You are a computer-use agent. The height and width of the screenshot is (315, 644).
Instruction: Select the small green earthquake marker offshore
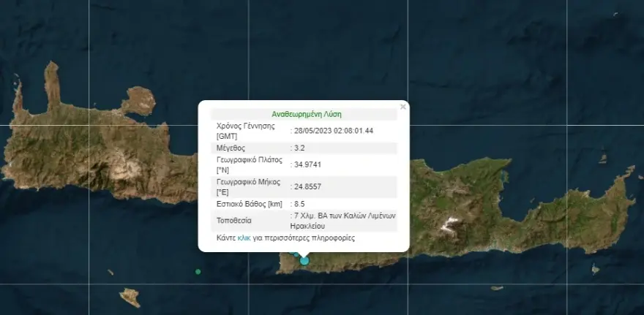pyautogui.click(x=198, y=272)
